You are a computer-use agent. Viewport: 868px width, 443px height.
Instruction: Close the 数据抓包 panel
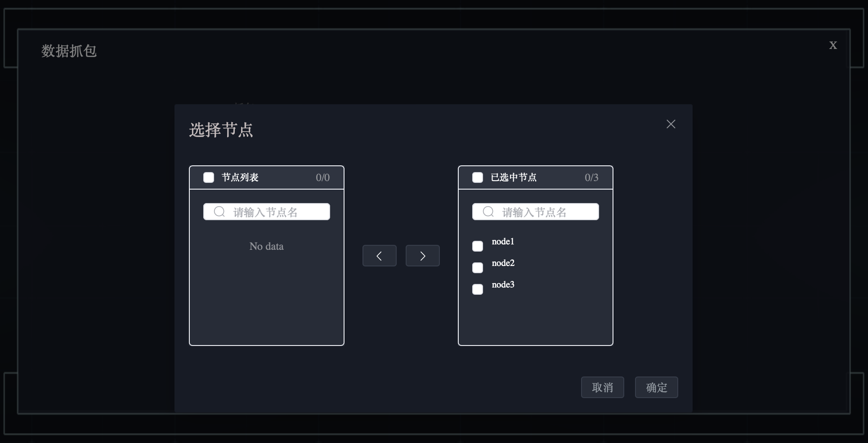click(x=833, y=45)
